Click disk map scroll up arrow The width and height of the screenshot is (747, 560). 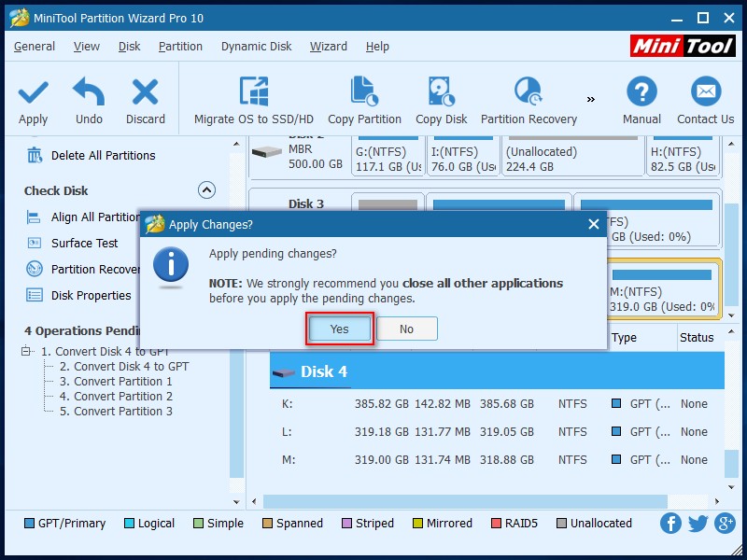coord(731,144)
